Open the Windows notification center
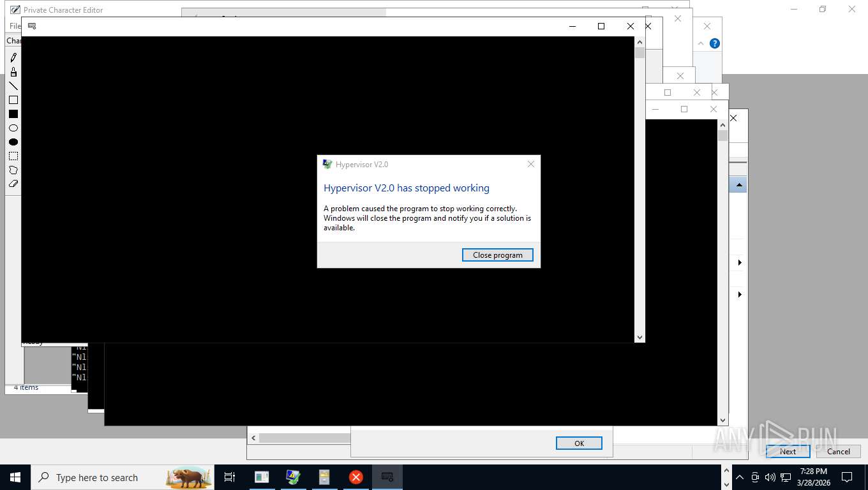Screen dimensions: 868x490 pos(847,477)
